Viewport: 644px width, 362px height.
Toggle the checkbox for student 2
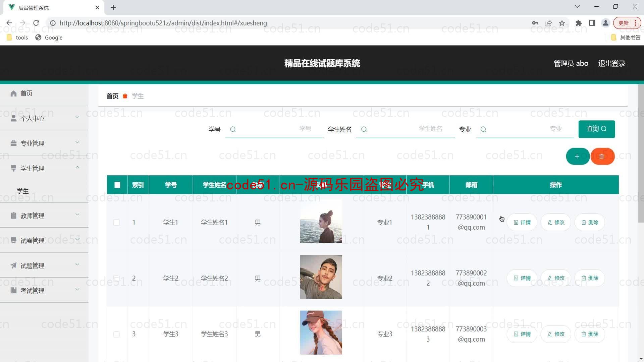[x=116, y=278]
